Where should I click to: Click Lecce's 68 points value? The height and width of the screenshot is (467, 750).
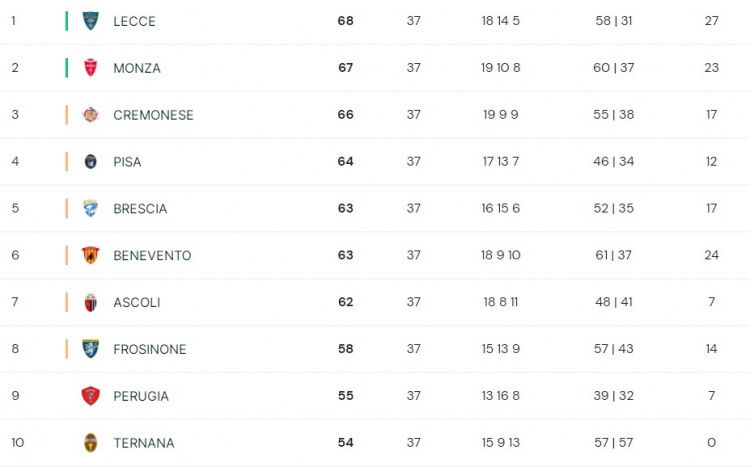[x=345, y=21]
